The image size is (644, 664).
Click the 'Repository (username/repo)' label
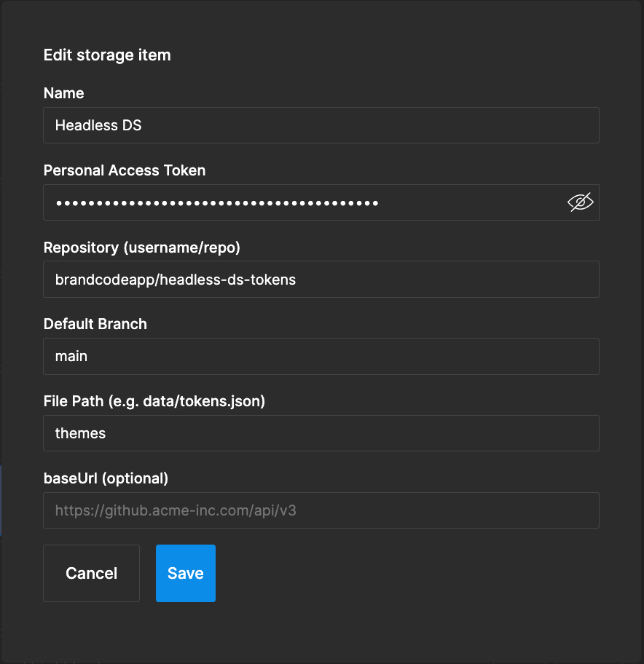[142, 248]
